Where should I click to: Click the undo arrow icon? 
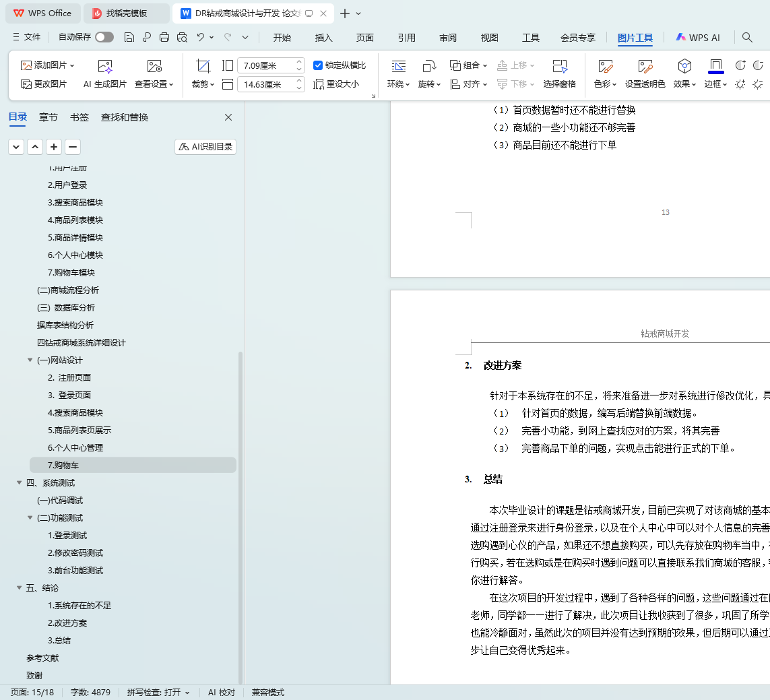click(200, 37)
